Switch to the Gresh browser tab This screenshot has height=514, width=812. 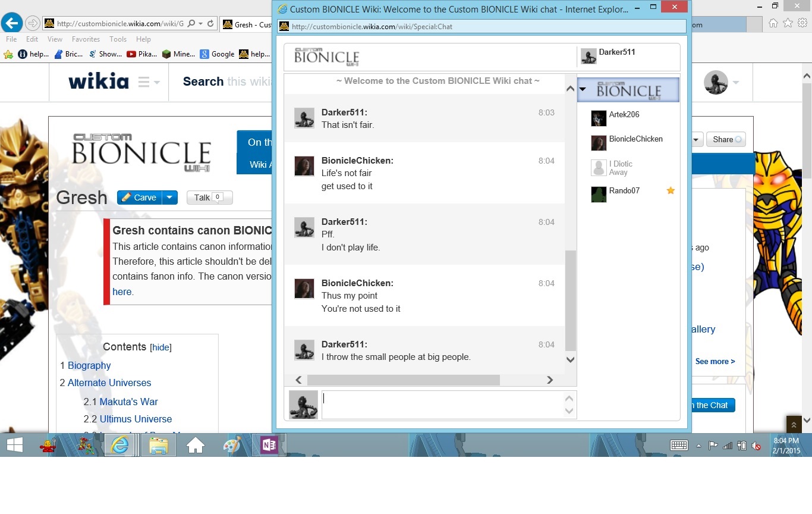click(246, 24)
